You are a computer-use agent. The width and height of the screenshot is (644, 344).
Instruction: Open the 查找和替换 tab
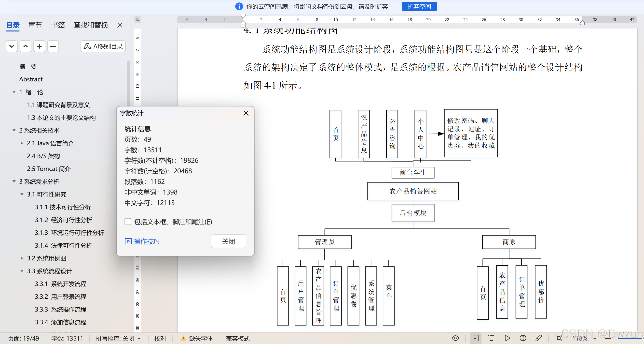pyautogui.click(x=91, y=25)
